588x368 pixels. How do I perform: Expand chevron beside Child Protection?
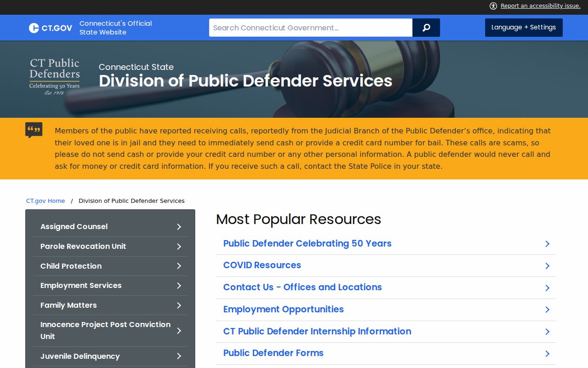179,266
